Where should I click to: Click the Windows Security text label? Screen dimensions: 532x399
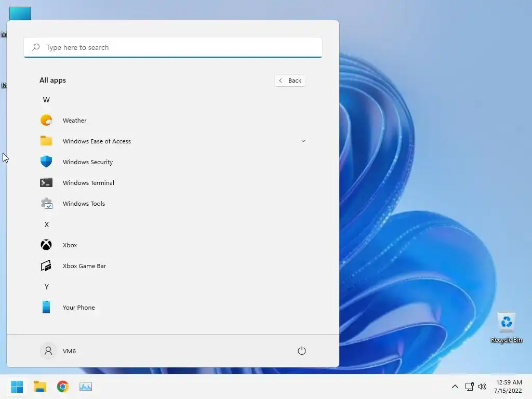pyautogui.click(x=88, y=162)
